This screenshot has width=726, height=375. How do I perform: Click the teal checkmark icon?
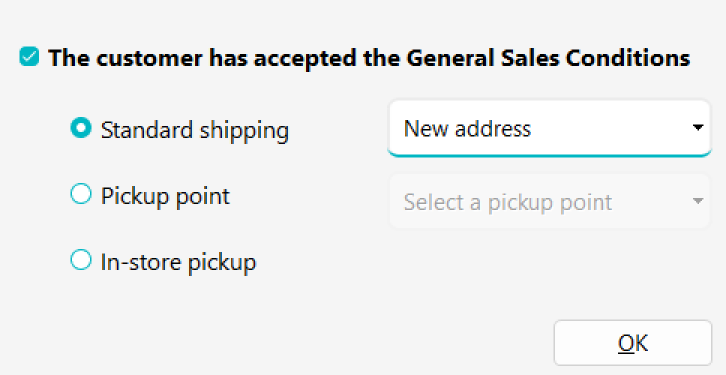[x=29, y=57]
